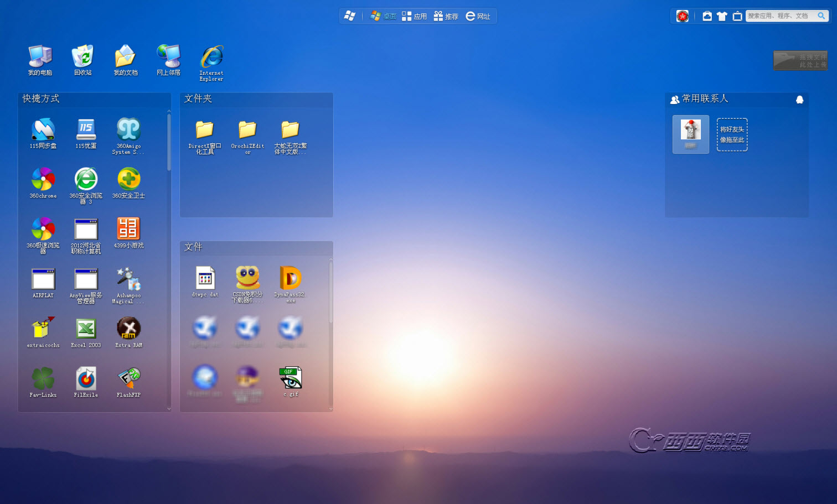This screenshot has width=837, height=504.
Task: Click the bell icon in contacts panel
Action: click(799, 100)
